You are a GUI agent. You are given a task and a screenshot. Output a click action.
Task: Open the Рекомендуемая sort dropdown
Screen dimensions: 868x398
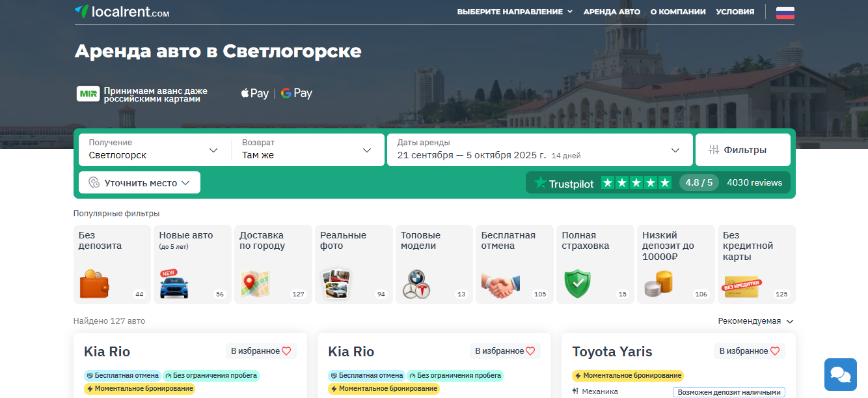(755, 321)
